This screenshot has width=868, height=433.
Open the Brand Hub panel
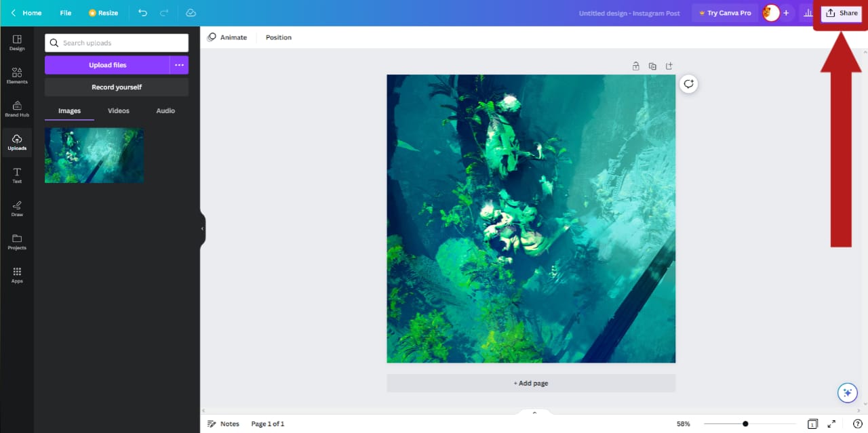(17, 109)
